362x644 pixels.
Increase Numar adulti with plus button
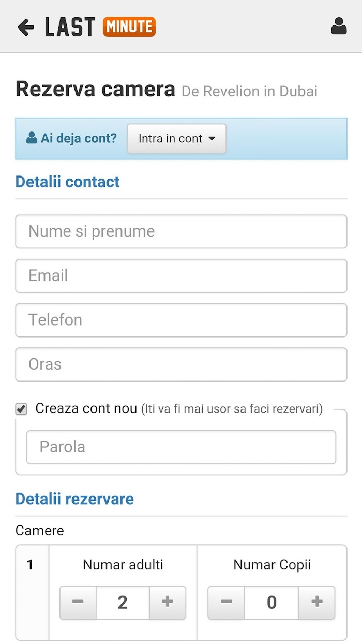coord(168,603)
